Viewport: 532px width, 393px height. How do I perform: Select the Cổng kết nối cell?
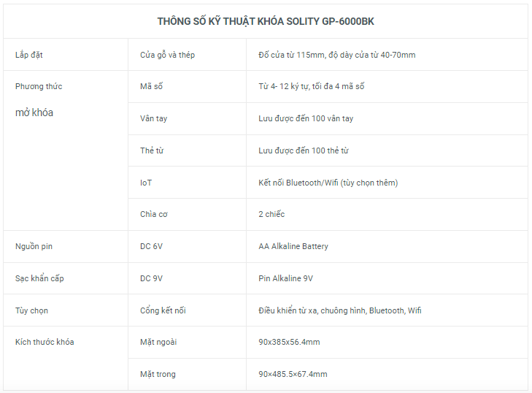(x=163, y=310)
